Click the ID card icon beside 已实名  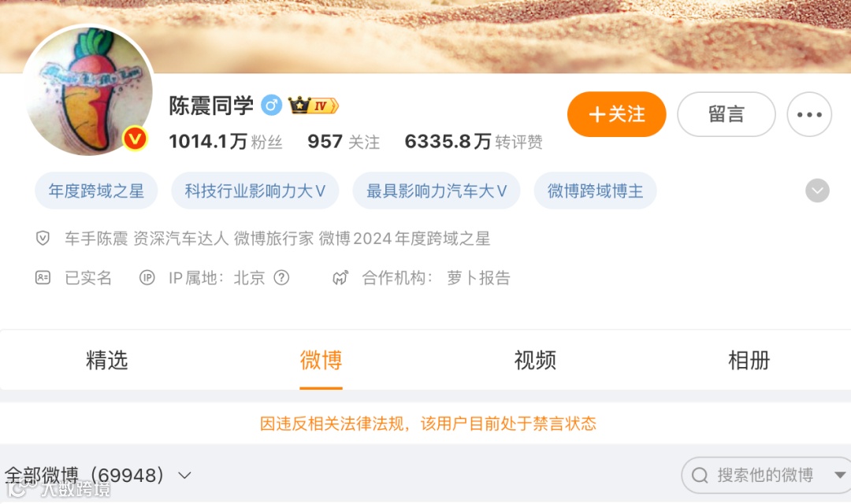click(x=43, y=278)
